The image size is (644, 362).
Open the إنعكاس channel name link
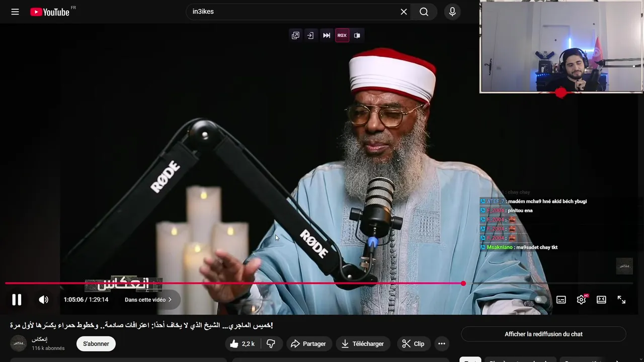click(39, 339)
